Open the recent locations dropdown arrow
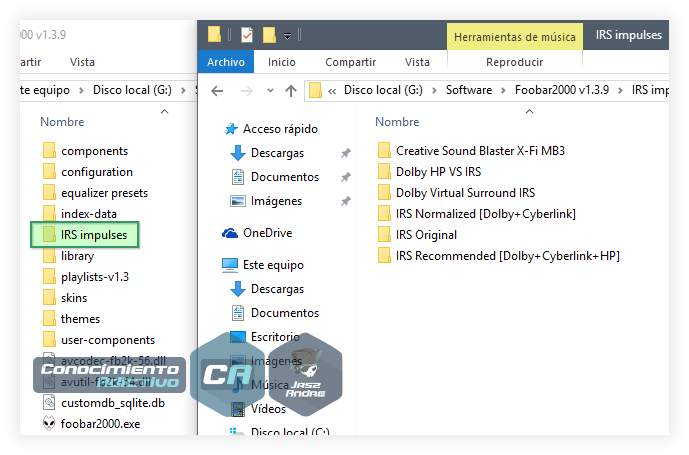Screen dimensions: 689x455 [270, 91]
